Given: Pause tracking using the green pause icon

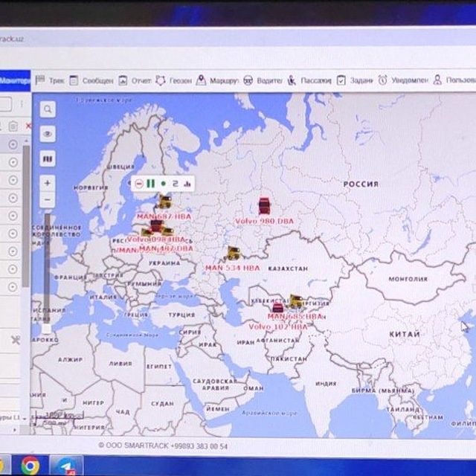Looking at the screenshot, I should [150, 184].
